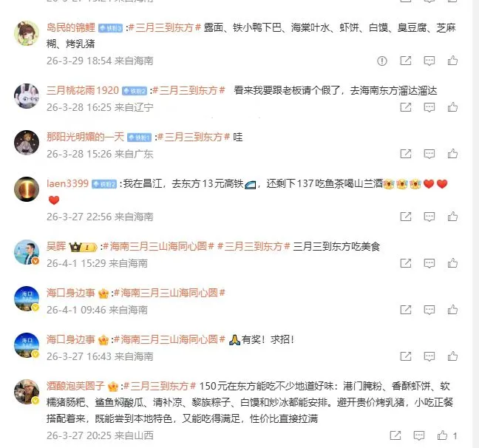Reply to 三月桃花雨1920's comment from 辽宁

pyautogui.click(x=429, y=107)
